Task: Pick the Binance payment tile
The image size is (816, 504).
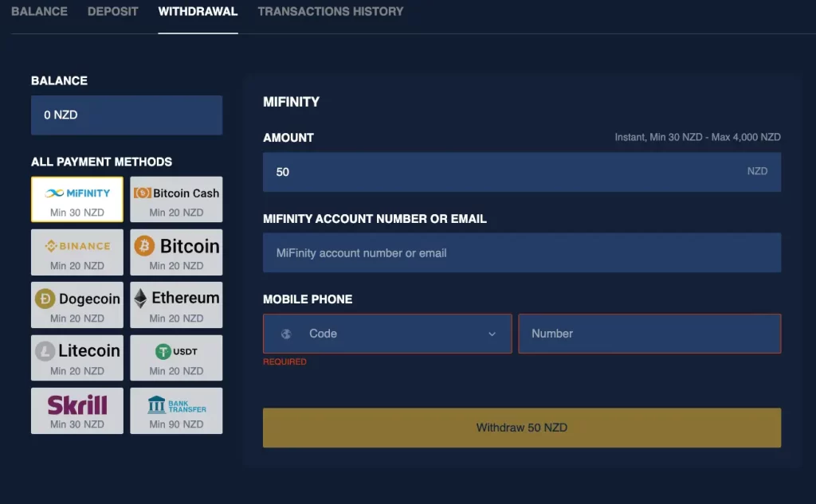Action: click(77, 252)
